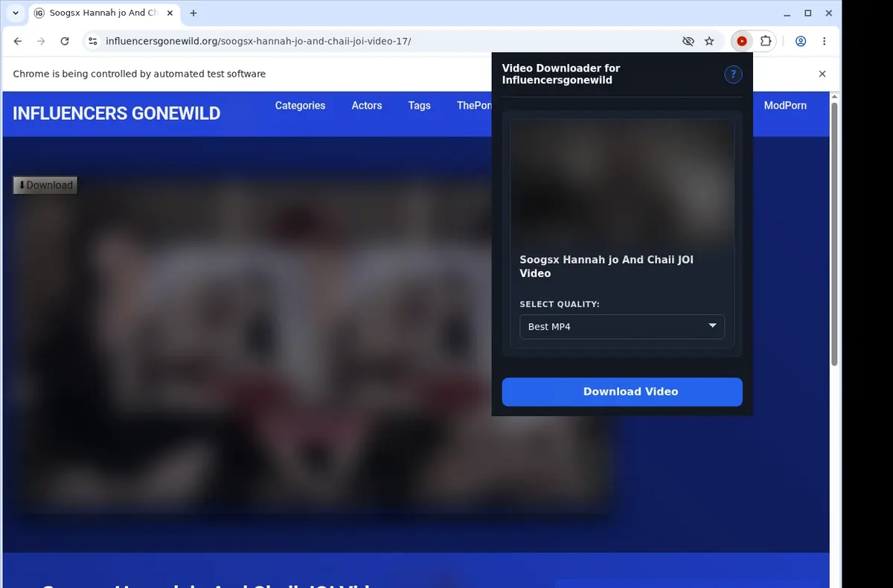Viewport: 893px width, 588px height.
Task: Open the extensions puzzle icon
Action: [x=765, y=42]
